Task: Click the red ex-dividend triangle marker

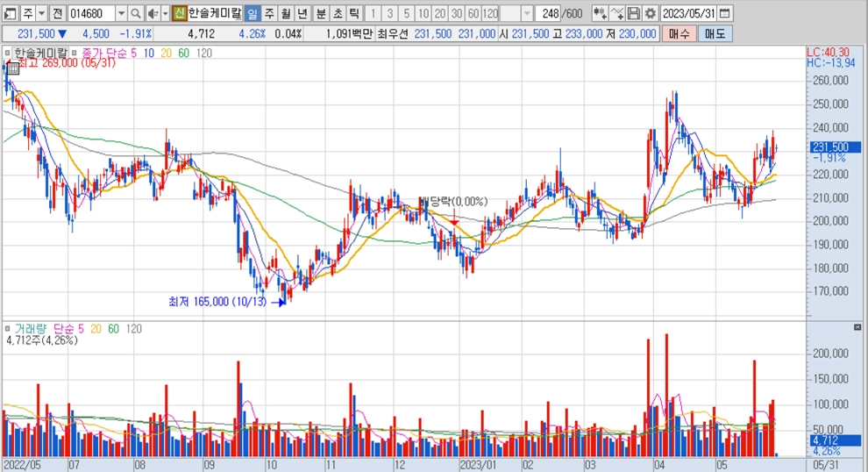Action: (x=454, y=222)
